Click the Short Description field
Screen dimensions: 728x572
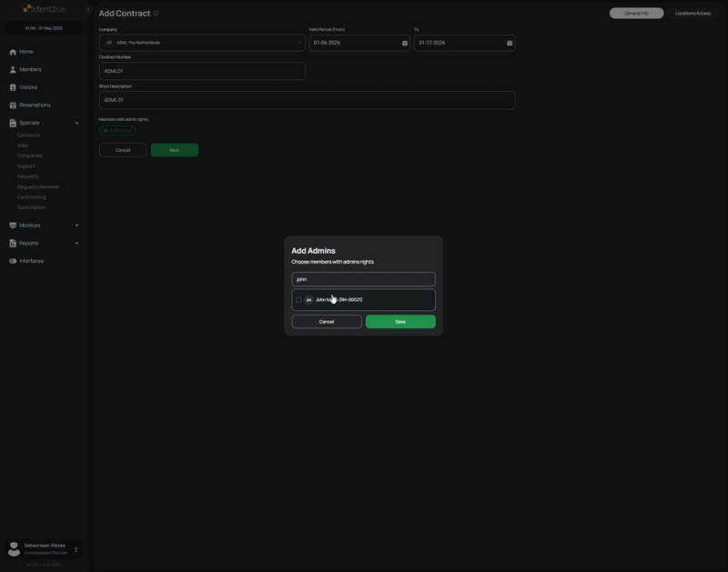coord(307,100)
